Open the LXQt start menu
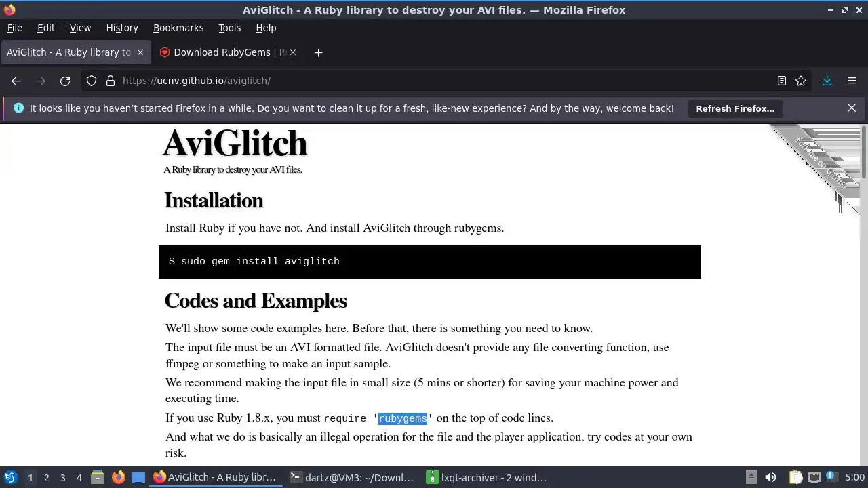The image size is (868, 488). pos(10,477)
